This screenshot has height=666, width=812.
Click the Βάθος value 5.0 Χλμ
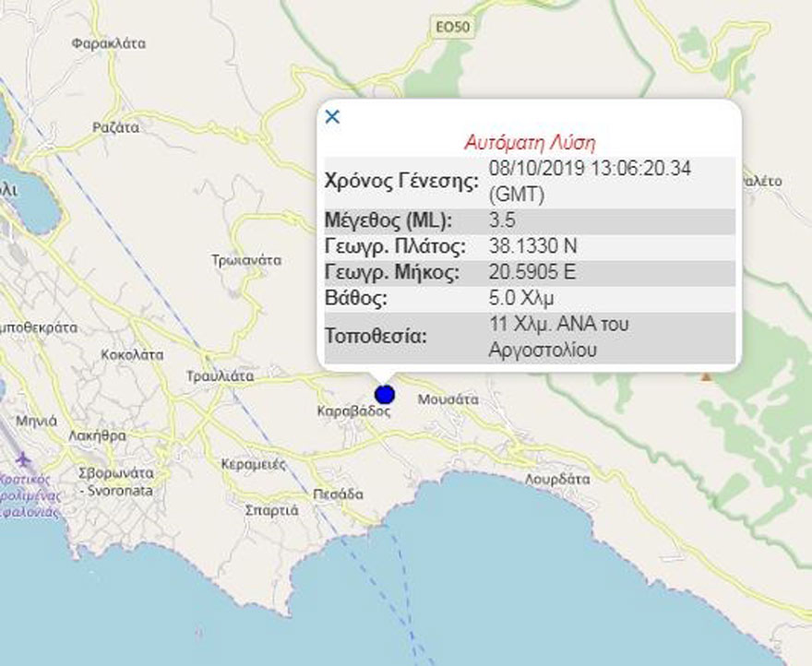pos(521,299)
